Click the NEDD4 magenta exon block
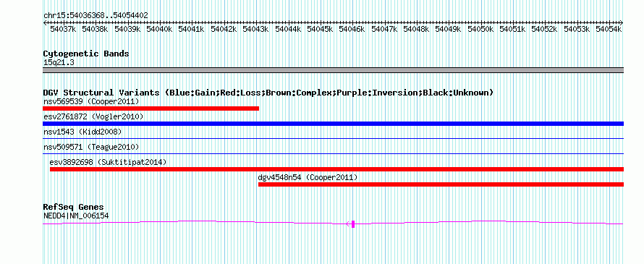This screenshot has width=644, height=264. click(353, 224)
